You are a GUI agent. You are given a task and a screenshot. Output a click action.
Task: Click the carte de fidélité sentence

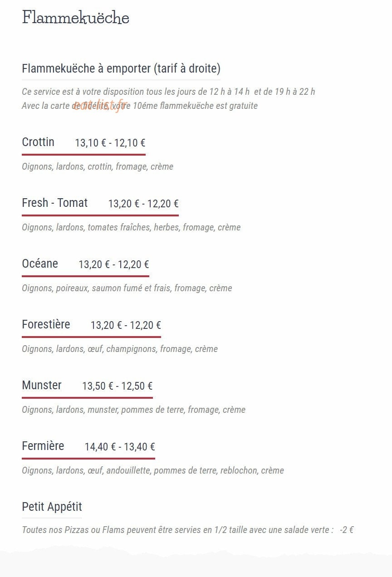pos(140,106)
